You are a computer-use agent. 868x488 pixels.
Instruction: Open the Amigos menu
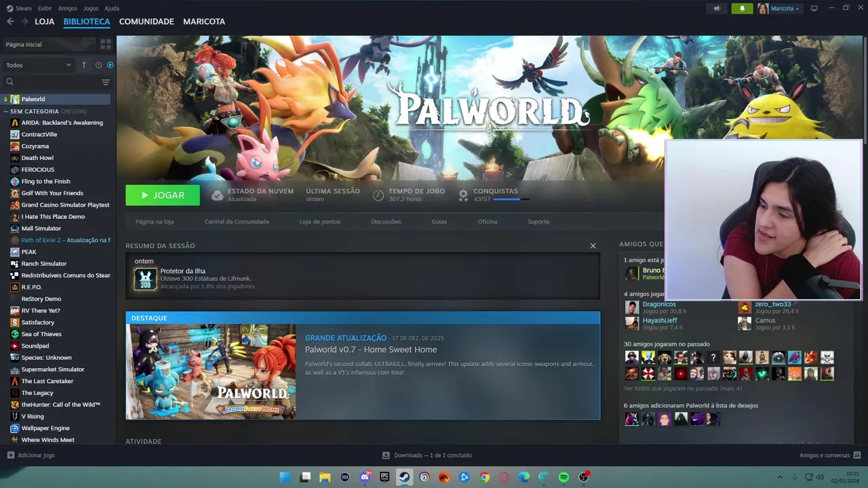coord(68,9)
